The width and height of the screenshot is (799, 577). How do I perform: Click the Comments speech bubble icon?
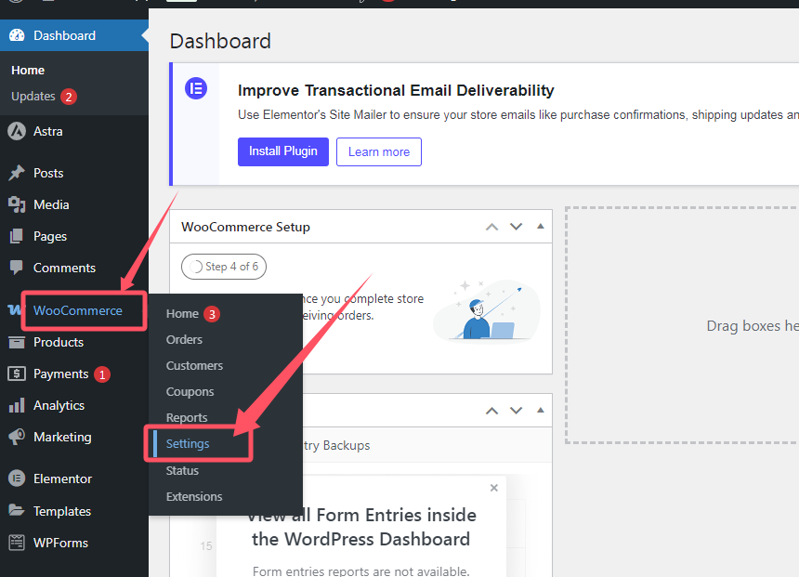[x=17, y=268]
